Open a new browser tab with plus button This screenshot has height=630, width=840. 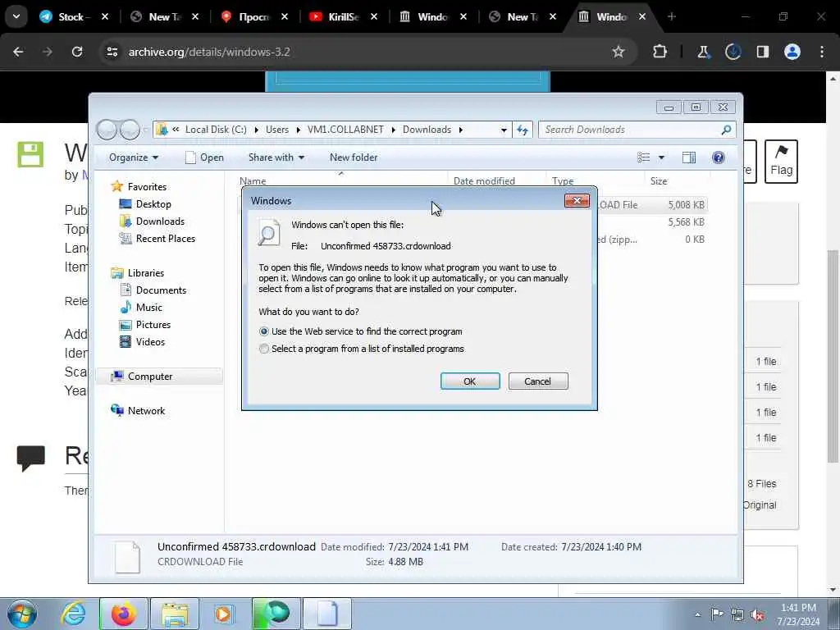(x=671, y=17)
